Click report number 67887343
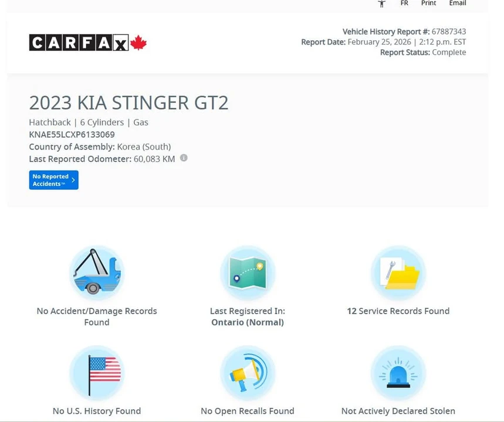 pyautogui.click(x=449, y=32)
